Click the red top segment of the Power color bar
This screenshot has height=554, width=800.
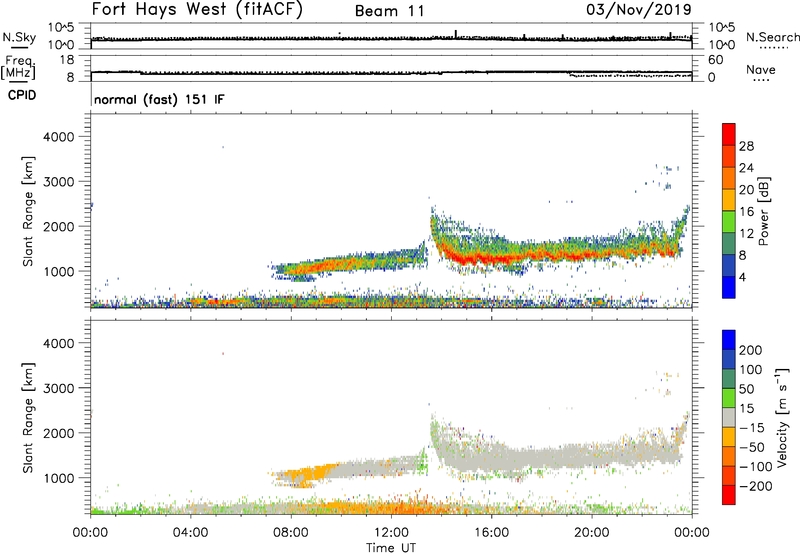click(x=729, y=134)
